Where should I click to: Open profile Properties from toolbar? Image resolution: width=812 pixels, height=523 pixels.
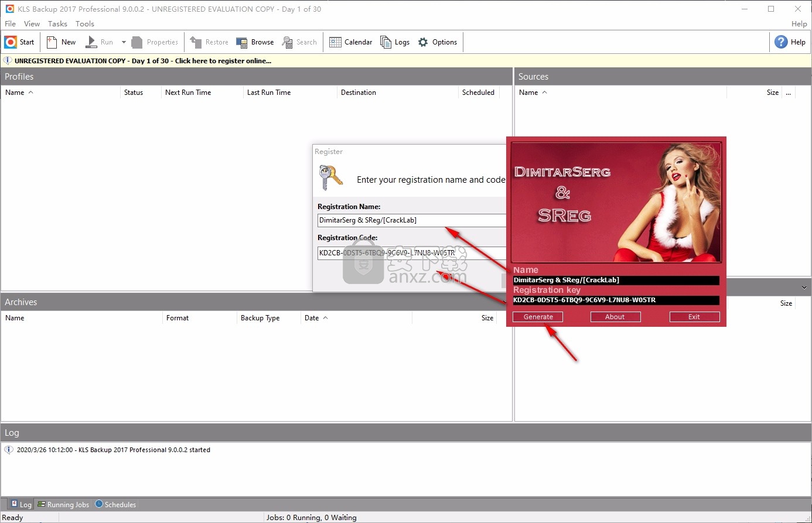click(x=155, y=42)
